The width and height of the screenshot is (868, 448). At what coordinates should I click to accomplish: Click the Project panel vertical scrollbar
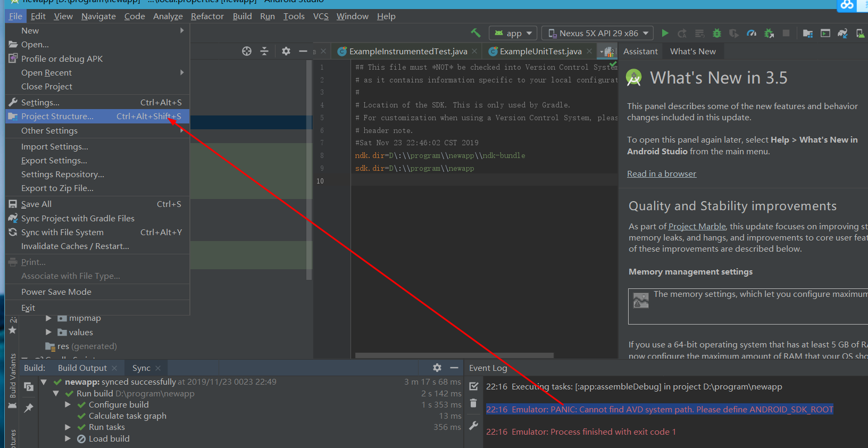[x=309, y=170]
